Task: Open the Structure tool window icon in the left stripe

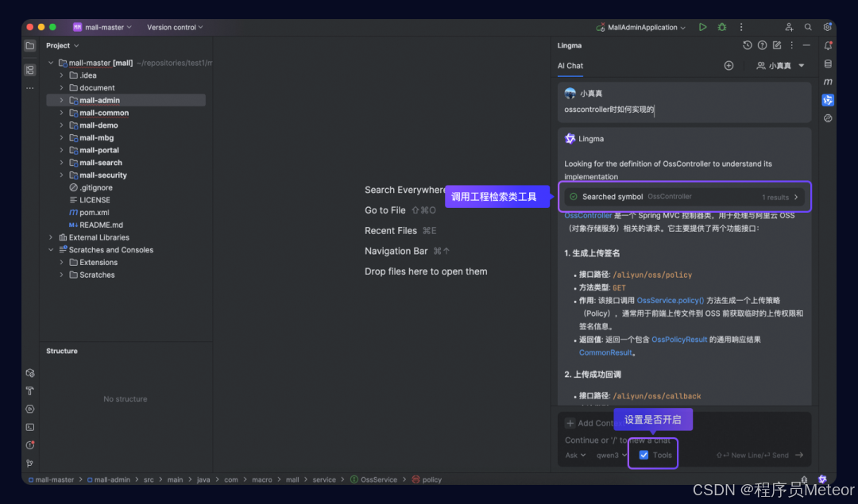Action: [x=30, y=69]
